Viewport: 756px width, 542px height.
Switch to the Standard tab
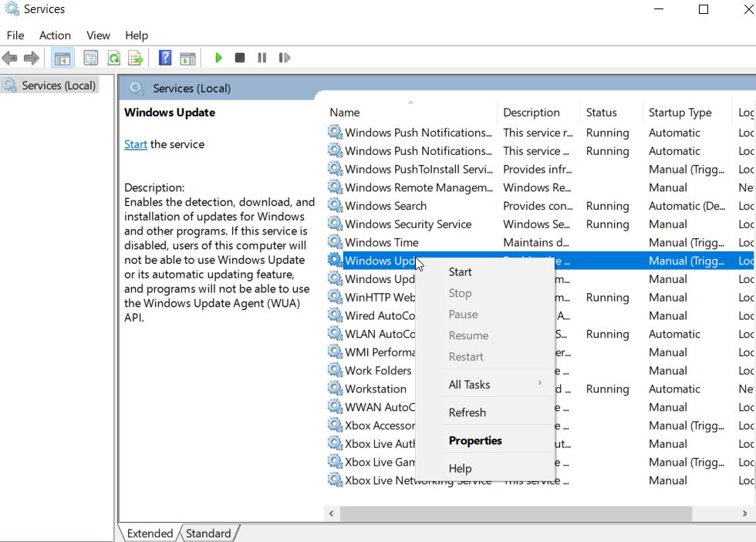(x=208, y=534)
